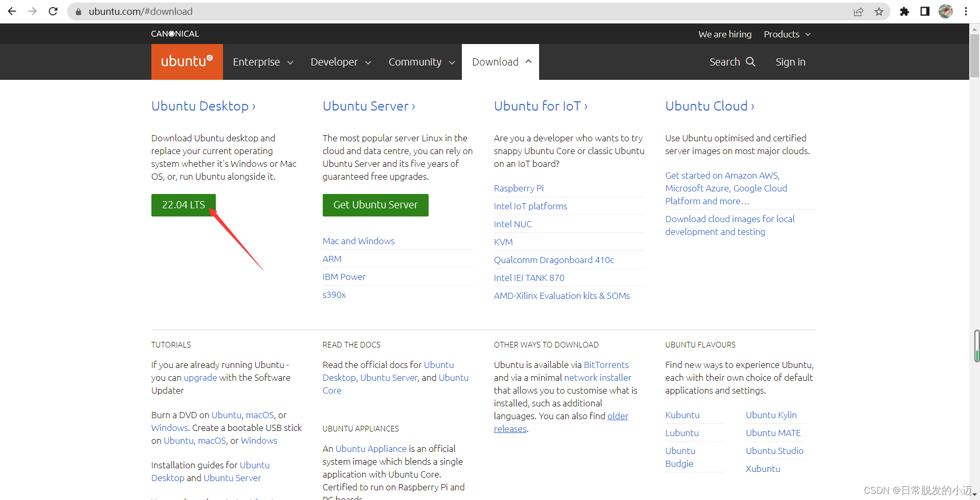Open site info via the padlock icon

tap(78, 11)
